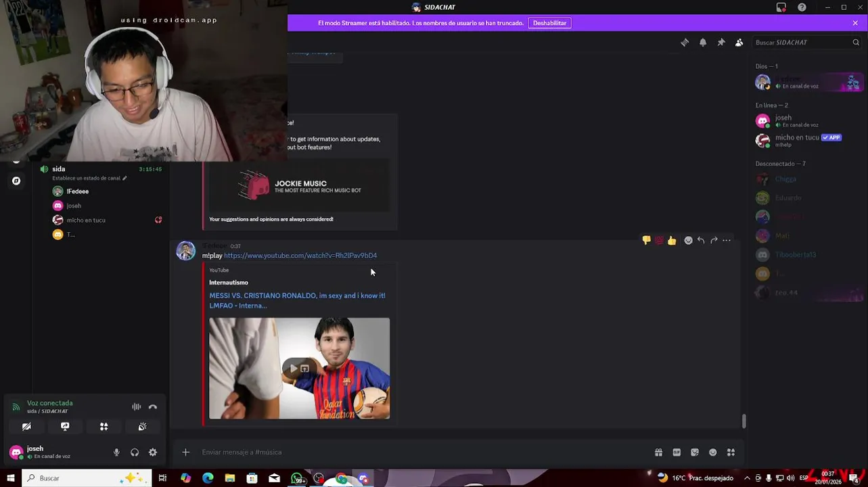
Task: Click Voz conectada connection status
Action: point(49,403)
